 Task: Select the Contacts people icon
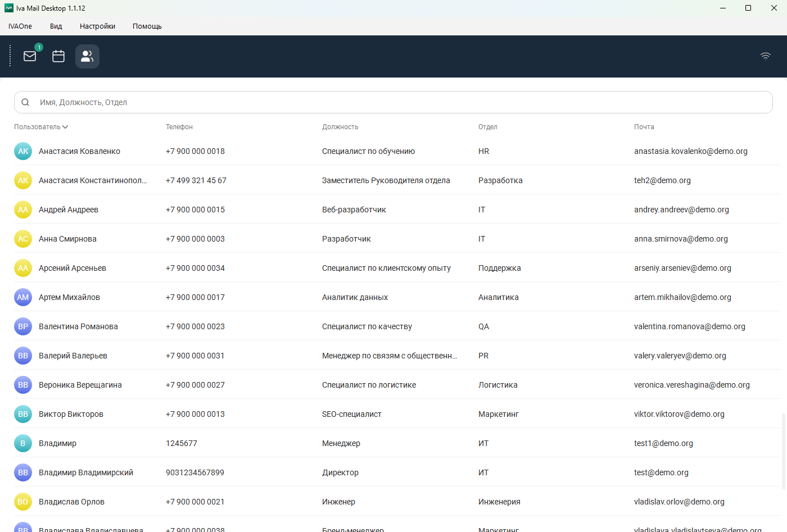click(87, 56)
